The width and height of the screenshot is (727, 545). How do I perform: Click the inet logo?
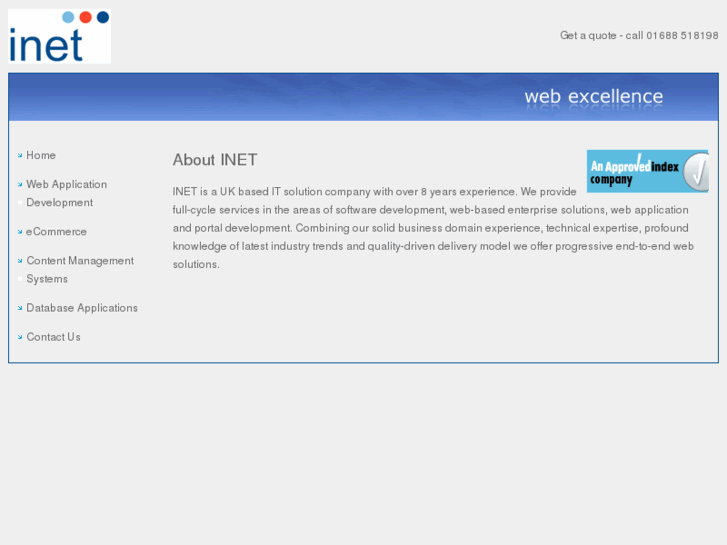pyautogui.click(x=59, y=36)
